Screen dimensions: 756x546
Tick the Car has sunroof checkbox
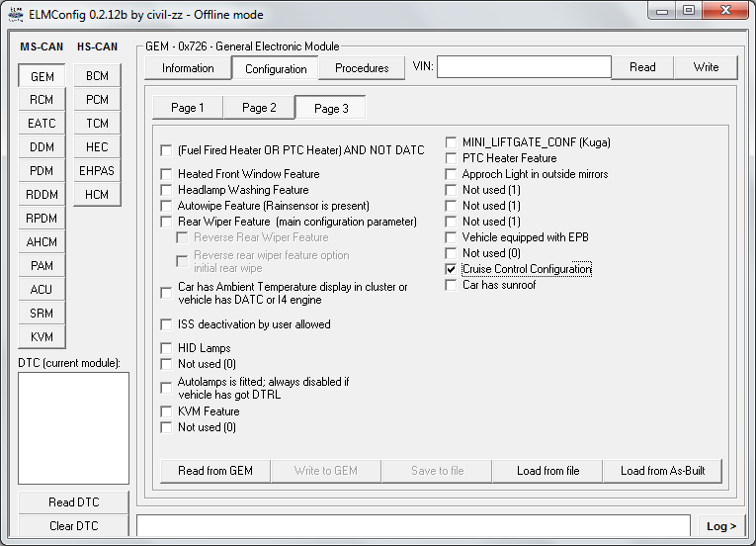click(452, 285)
